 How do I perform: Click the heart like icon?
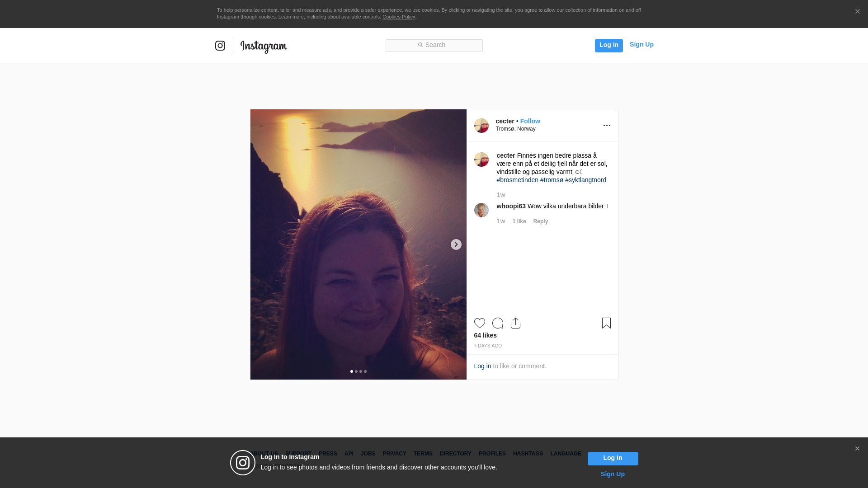479,323
